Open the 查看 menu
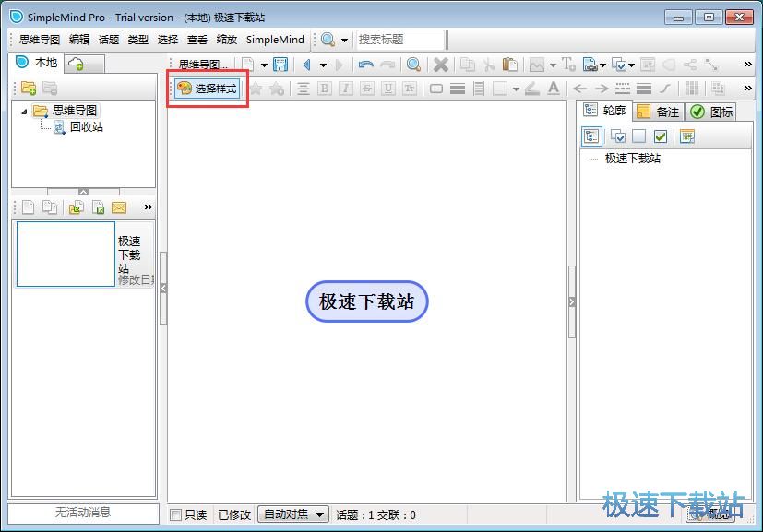This screenshot has width=763, height=532. [x=197, y=40]
